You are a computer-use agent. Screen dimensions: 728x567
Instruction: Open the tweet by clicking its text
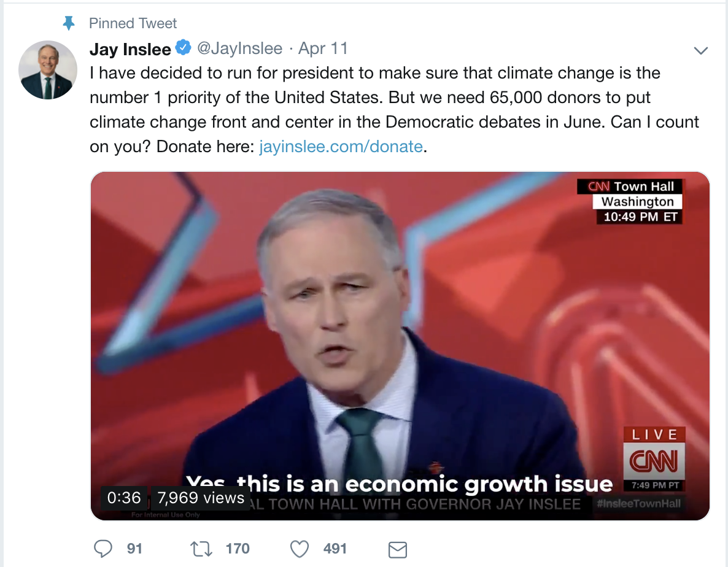374,98
